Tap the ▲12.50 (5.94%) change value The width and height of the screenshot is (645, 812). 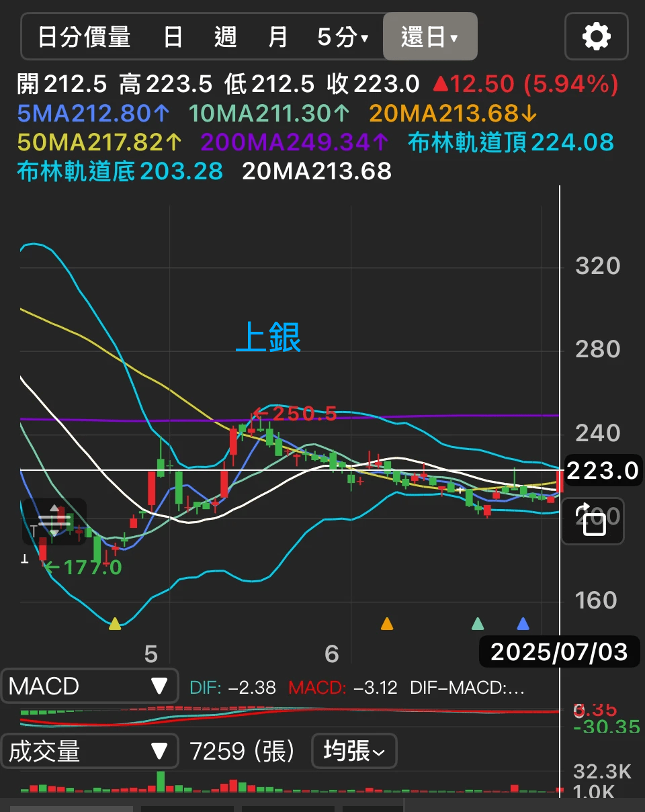[525, 84]
